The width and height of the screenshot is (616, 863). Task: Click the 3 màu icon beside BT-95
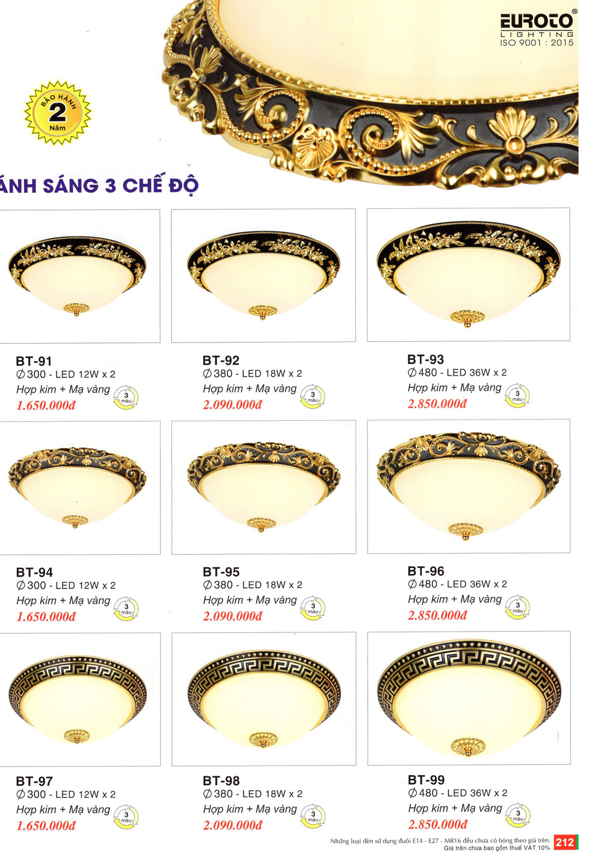coord(312,608)
